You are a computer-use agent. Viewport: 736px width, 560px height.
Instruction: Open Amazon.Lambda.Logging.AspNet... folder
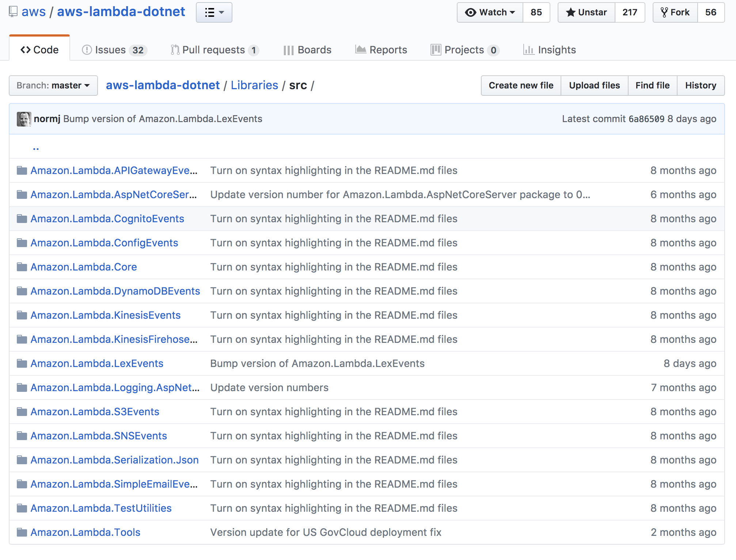pyautogui.click(x=115, y=387)
